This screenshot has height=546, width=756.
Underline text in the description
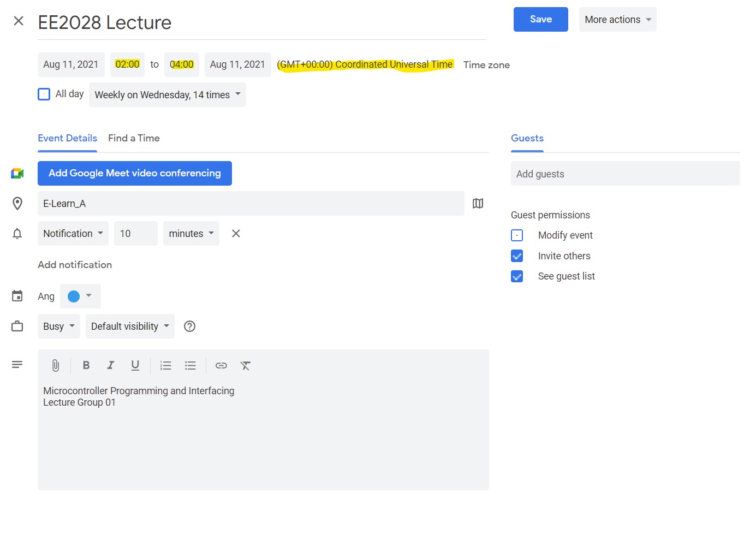point(135,365)
